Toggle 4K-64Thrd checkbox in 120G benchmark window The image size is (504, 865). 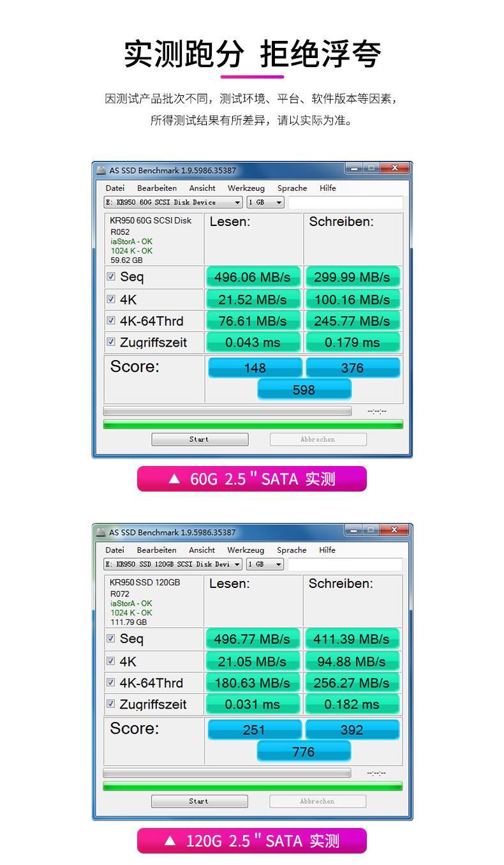111,682
